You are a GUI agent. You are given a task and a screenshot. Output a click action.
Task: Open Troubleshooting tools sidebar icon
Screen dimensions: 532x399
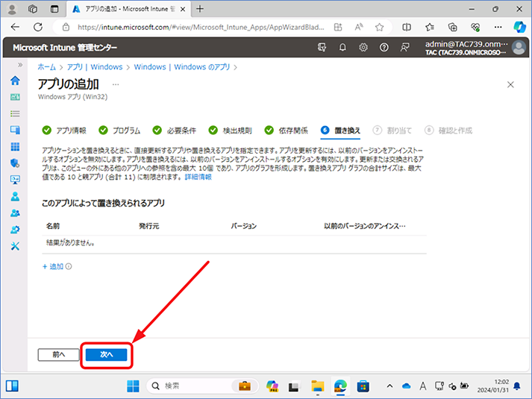tap(15, 246)
